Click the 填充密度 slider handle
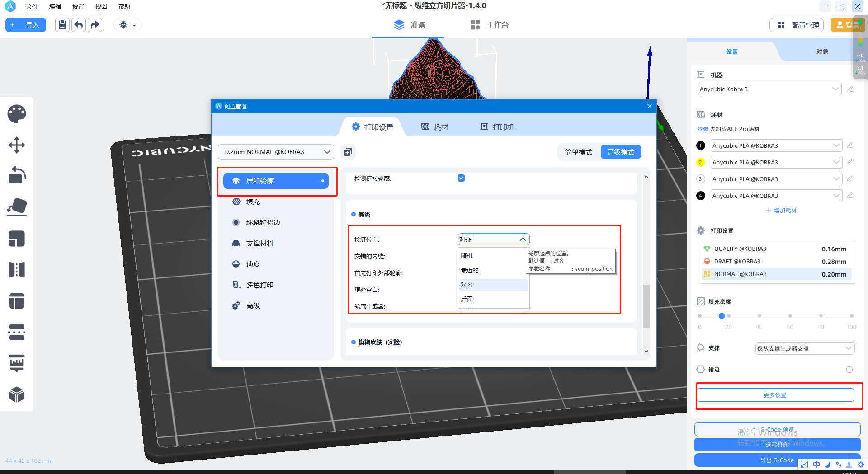The width and height of the screenshot is (868, 474). pos(722,316)
